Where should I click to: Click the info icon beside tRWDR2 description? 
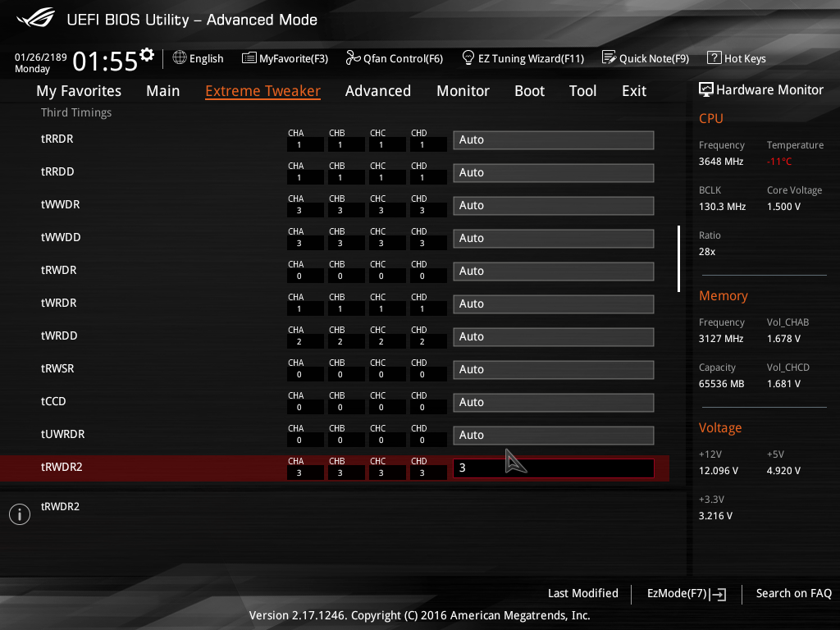coord(20,514)
